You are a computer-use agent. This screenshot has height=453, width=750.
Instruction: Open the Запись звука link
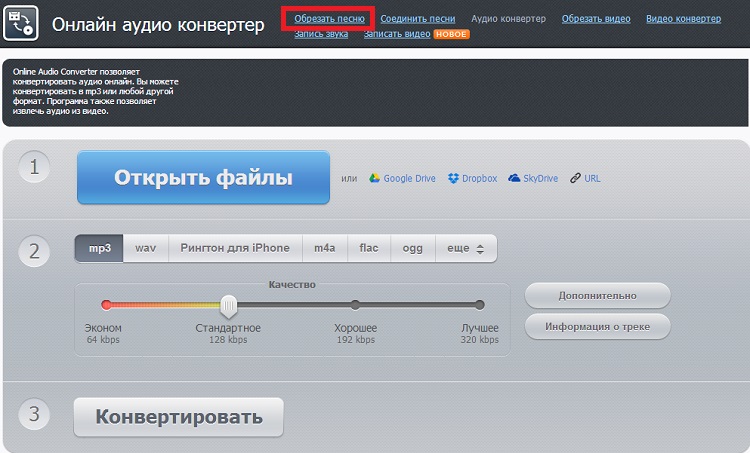click(x=321, y=34)
